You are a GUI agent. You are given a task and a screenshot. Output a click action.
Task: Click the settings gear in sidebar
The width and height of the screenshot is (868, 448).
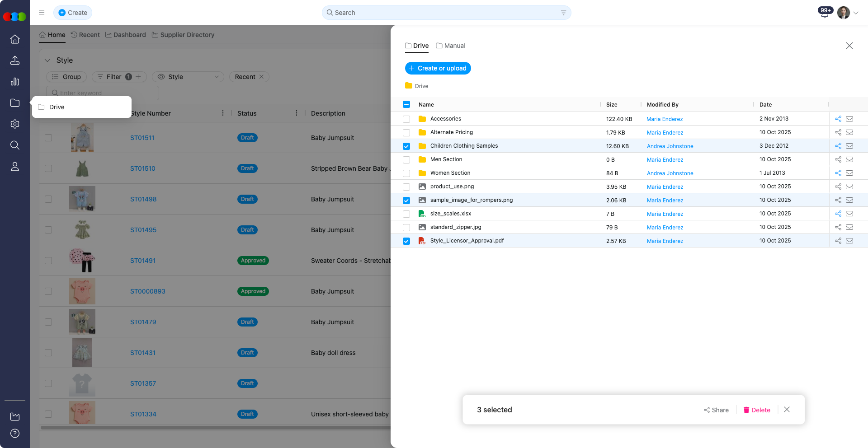[15, 124]
